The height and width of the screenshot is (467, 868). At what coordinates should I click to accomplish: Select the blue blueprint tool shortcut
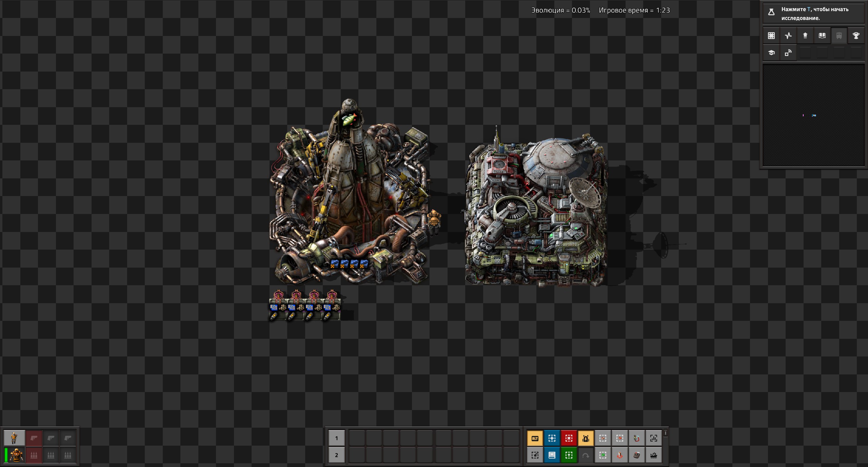coord(552,438)
